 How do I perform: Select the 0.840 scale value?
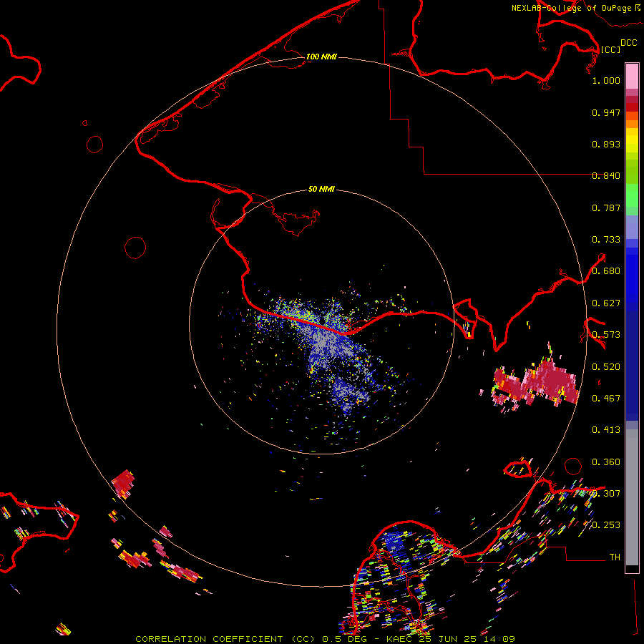click(x=606, y=176)
